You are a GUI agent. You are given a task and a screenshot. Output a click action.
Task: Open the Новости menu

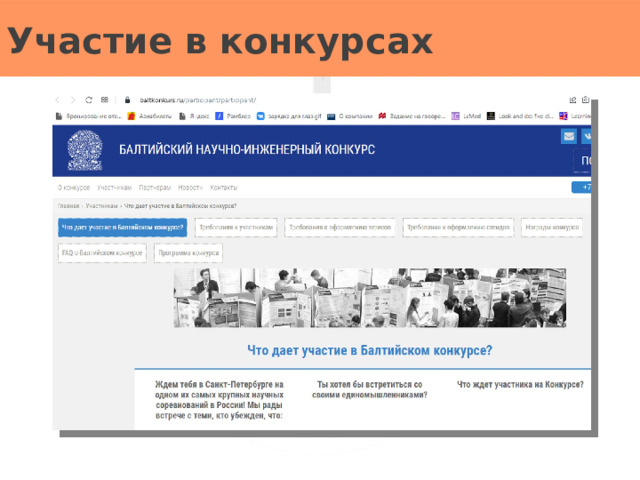[x=190, y=187]
